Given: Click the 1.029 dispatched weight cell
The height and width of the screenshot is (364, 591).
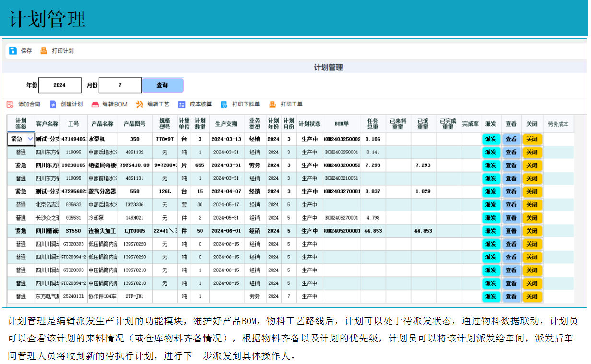Looking at the screenshot, I should pos(423,191).
